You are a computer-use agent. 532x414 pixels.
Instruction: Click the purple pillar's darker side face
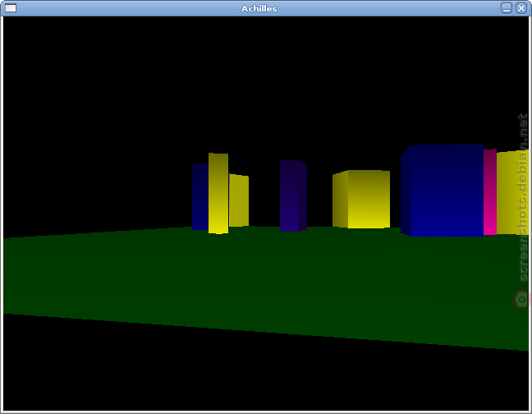point(303,196)
